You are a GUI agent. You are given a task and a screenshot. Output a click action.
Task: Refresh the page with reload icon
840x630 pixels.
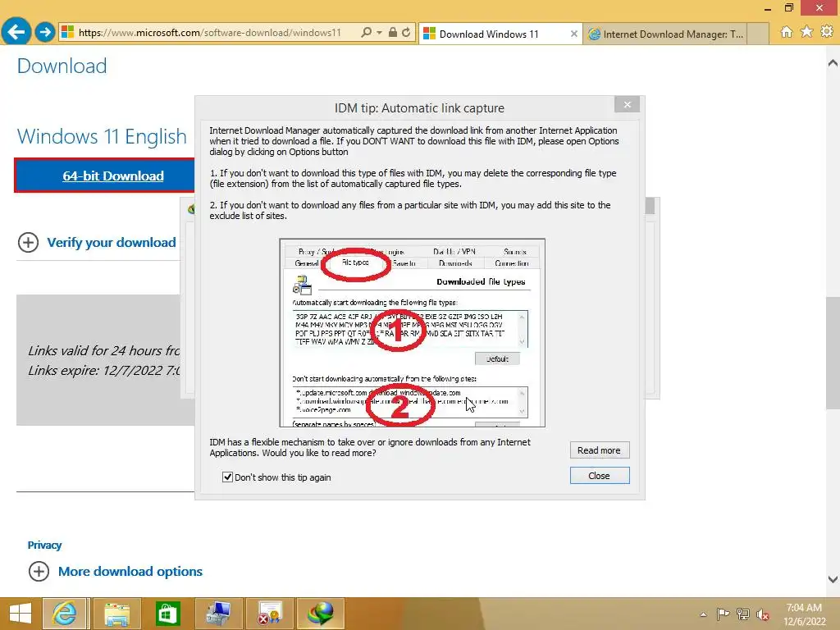(407, 32)
